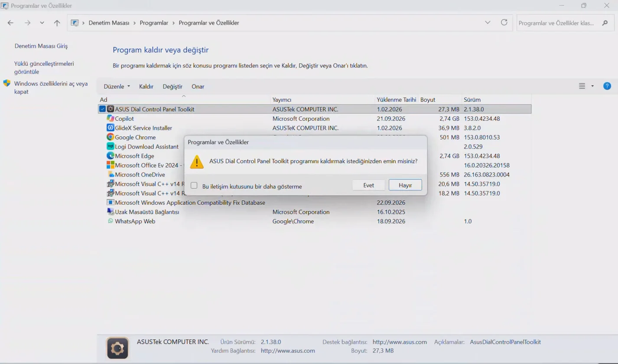Select the Microsoft Edge row name
618x364 pixels.
click(x=134, y=156)
